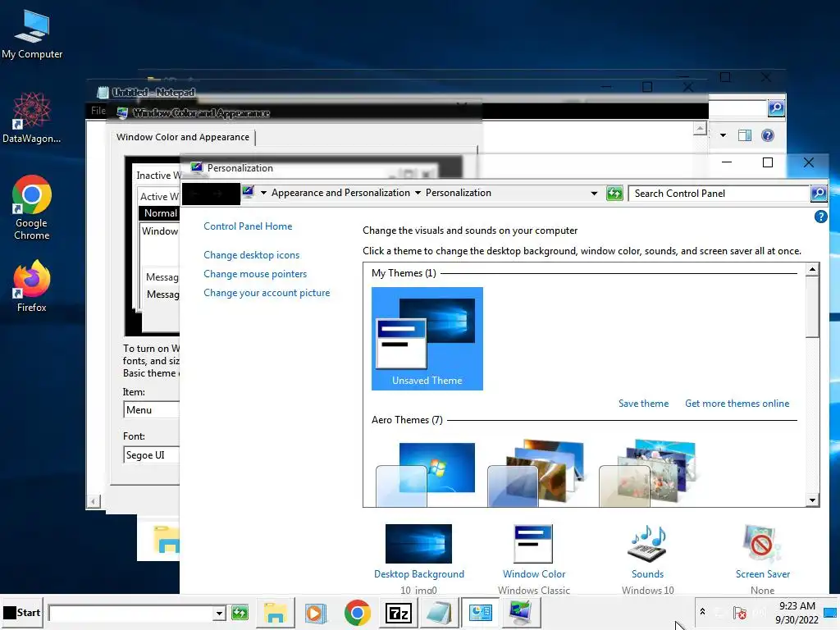The height and width of the screenshot is (630, 840).
Task: Click the show desktop button in the tray
Action: point(831,613)
